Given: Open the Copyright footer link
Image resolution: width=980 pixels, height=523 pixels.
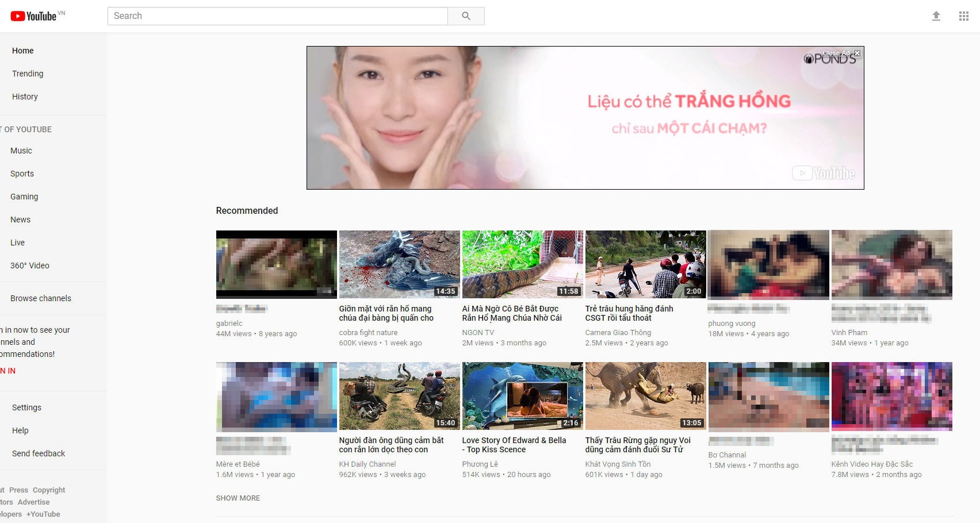Looking at the screenshot, I should tap(49, 490).
